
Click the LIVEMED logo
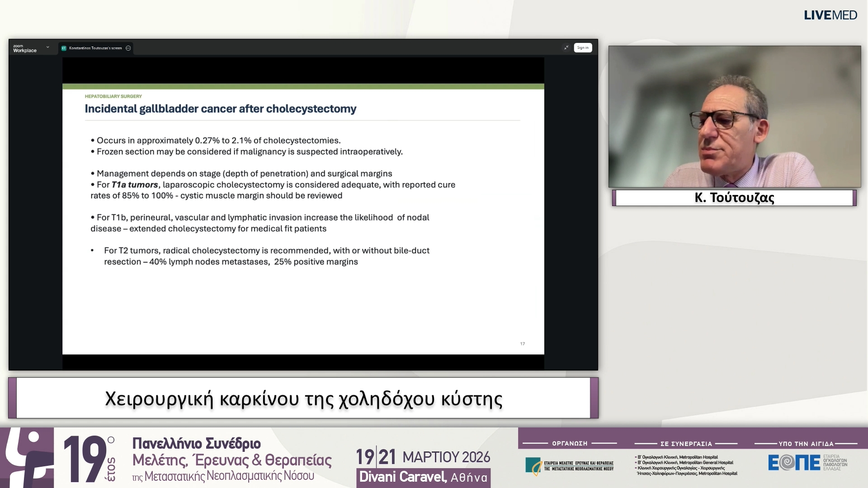[830, 15]
